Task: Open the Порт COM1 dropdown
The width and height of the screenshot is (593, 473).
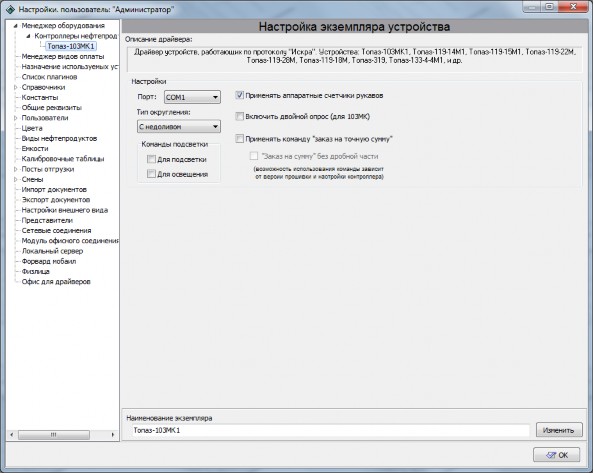Action: (192, 97)
